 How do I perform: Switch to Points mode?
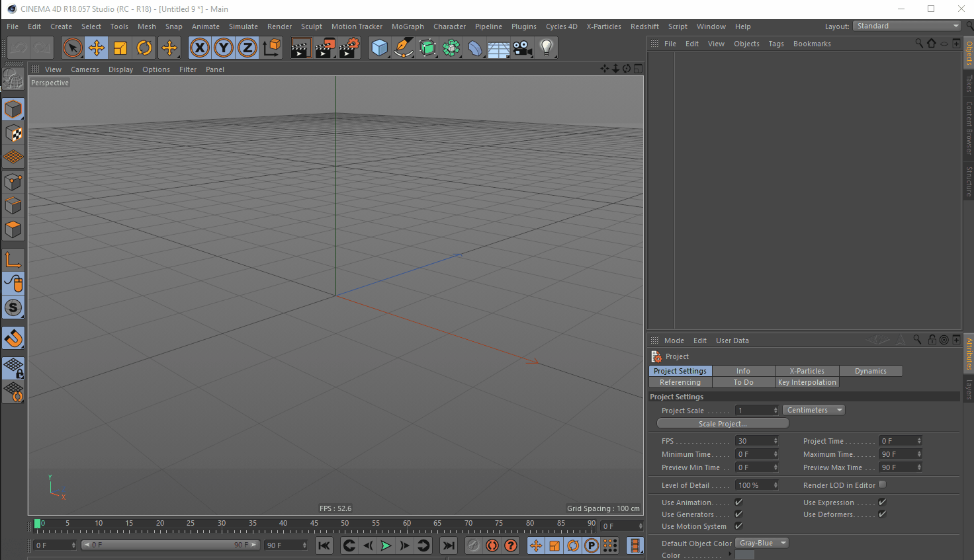[13, 181]
